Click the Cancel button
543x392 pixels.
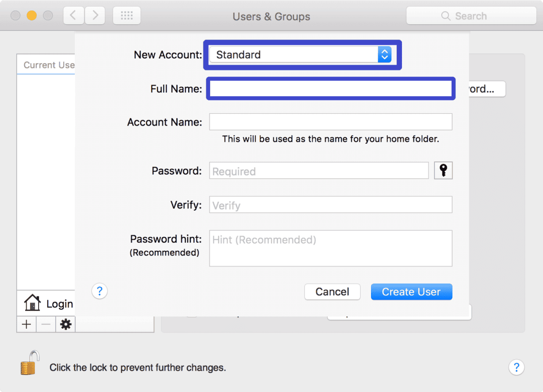[332, 292]
